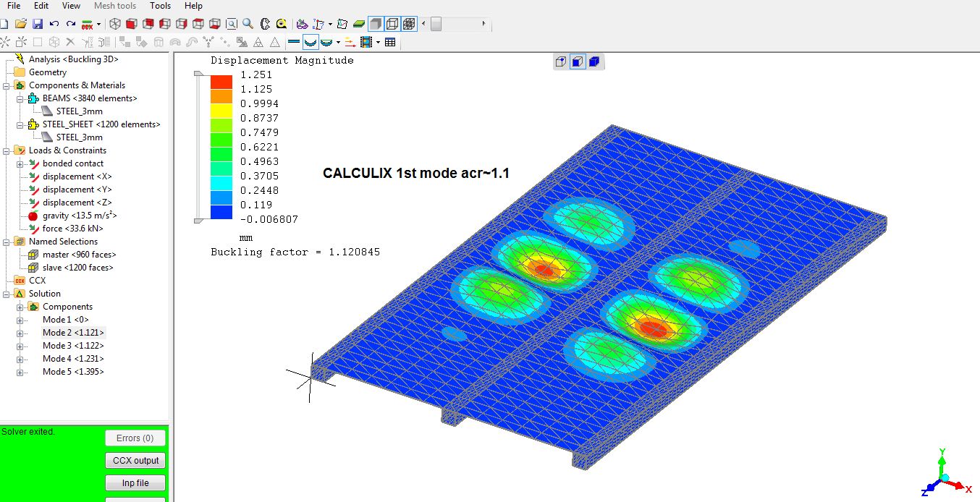Click the XYZ axis triad
This screenshot has width=980, height=502.
pyautogui.click(x=944, y=473)
